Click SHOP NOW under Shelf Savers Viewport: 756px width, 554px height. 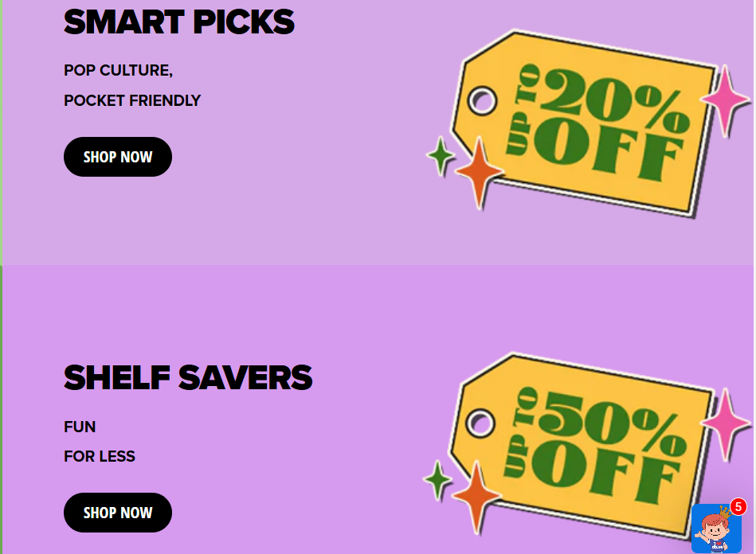coord(118,512)
